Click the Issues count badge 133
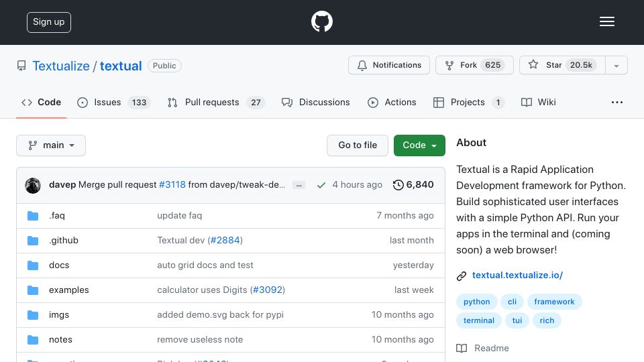This screenshot has height=362, width=644. click(x=140, y=102)
